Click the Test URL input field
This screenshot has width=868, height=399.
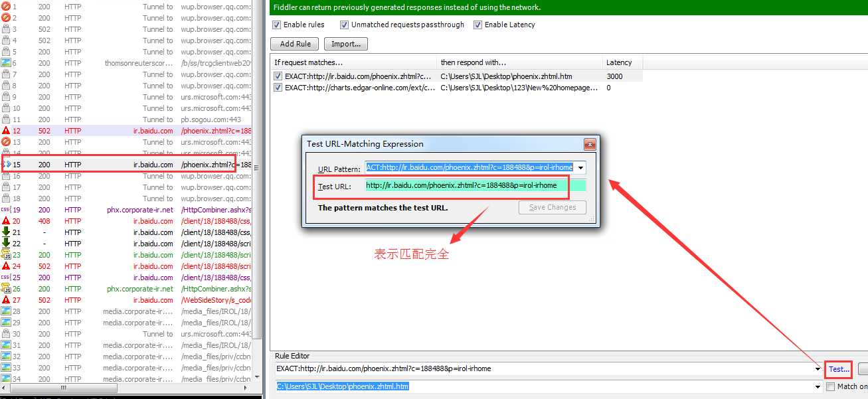click(476, 186)
